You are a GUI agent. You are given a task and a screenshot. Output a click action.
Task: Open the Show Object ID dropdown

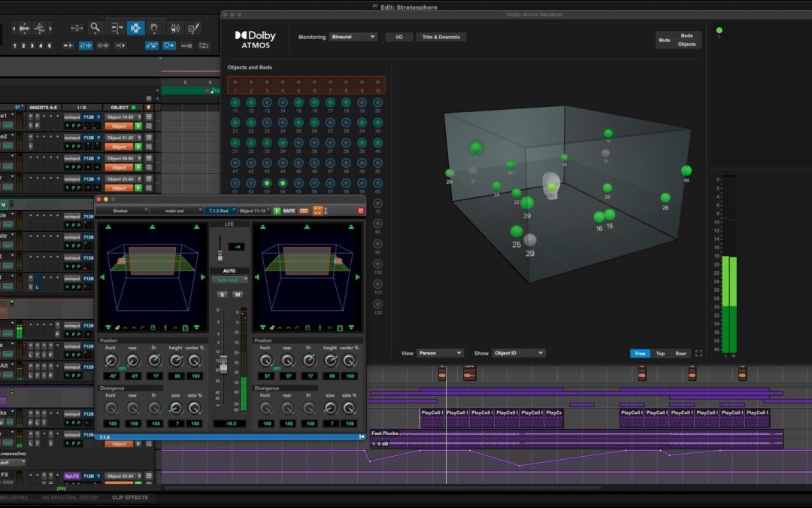coord(518,353)
